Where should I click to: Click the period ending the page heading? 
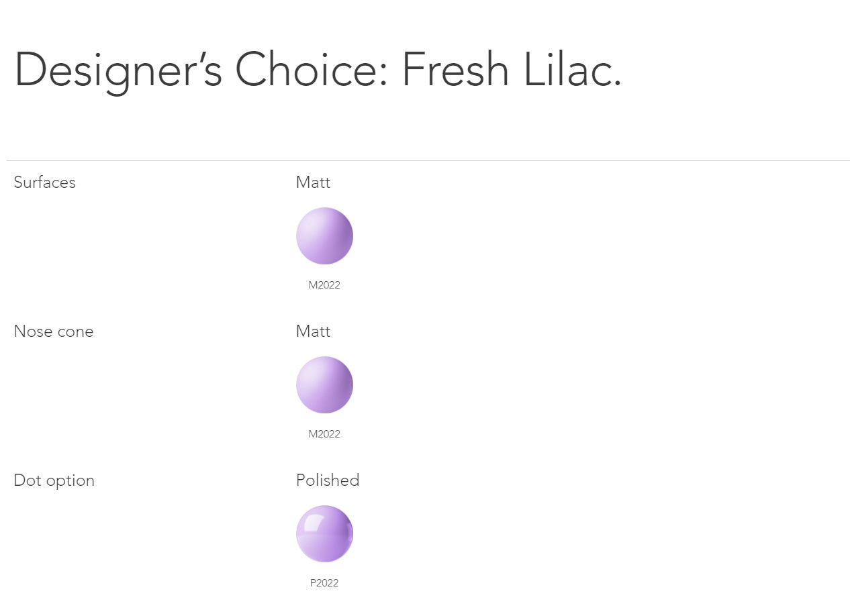coord(617,85)
